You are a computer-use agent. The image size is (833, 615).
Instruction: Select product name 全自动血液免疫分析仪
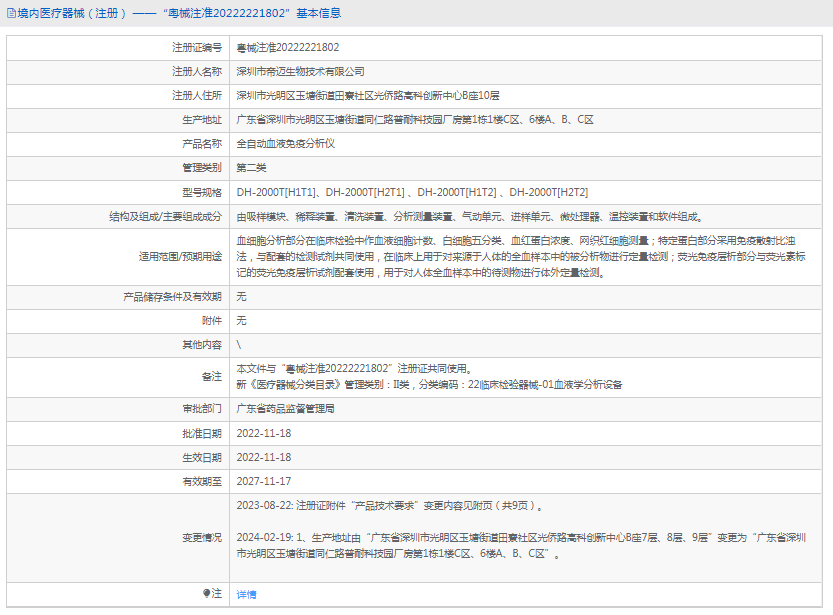pyautogui.click(x=285, y=144)
